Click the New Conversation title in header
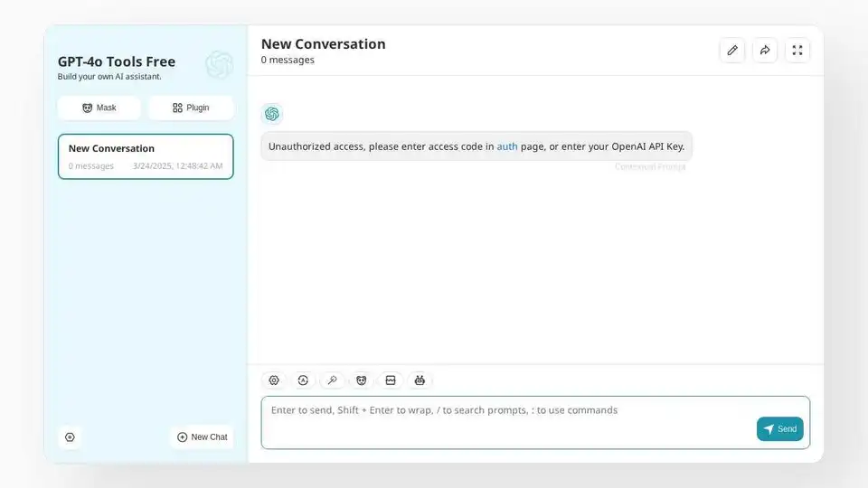This screenshot has height=488, width=868. (x=324, y=43)
